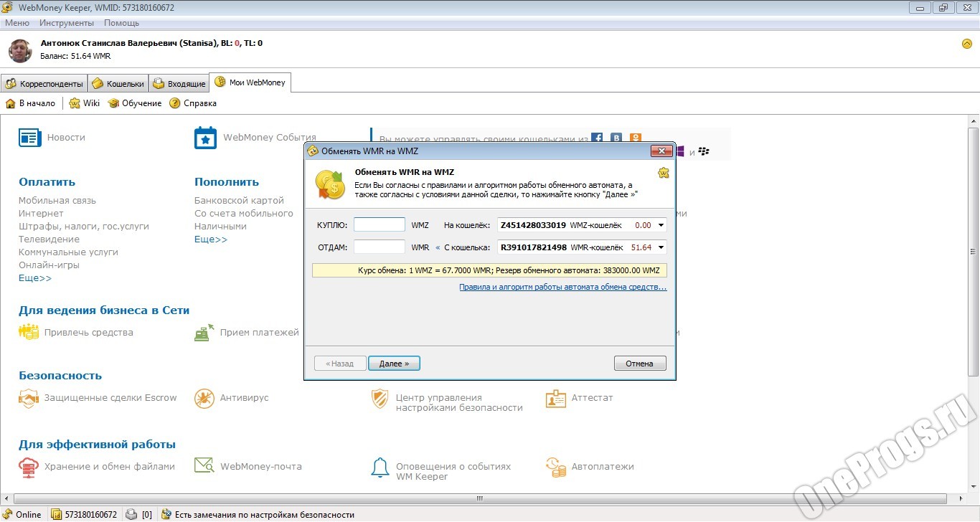Click the Аттестат certificate icon

[x=556, y=398]
